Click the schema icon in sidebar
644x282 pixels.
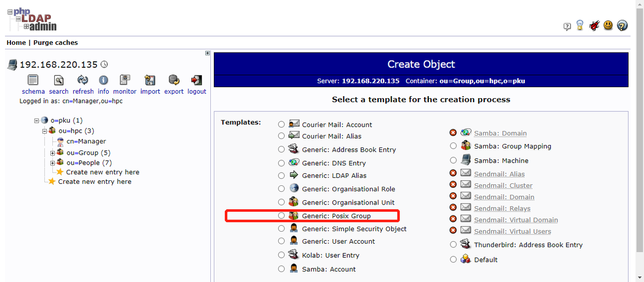(x=33, y=80)
